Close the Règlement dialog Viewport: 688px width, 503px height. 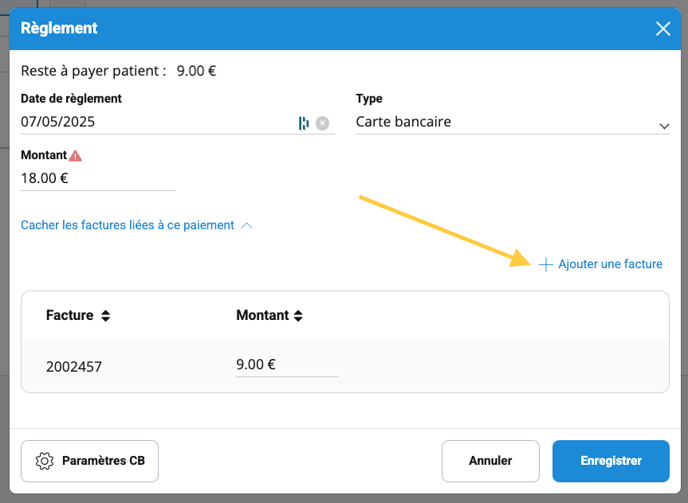point(663,28)
